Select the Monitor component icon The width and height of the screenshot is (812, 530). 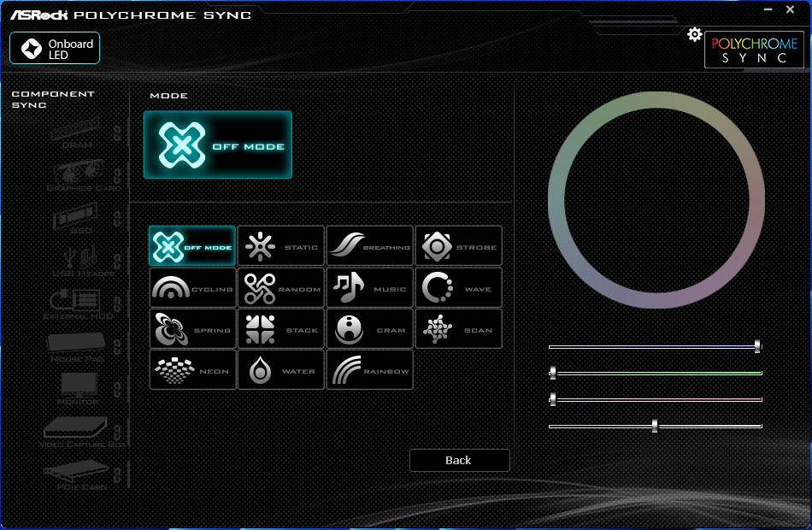click(x=78, y=389)
